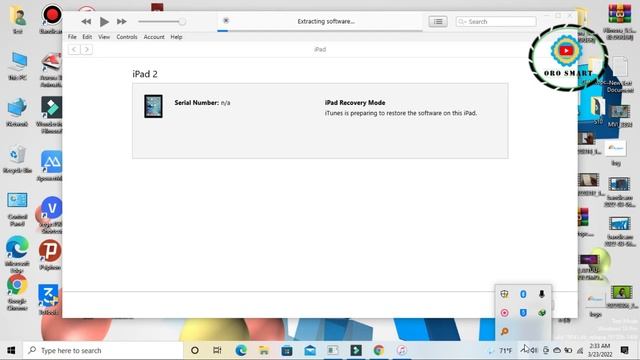Open Google Chrome from the taskbar

coord(379,350)
